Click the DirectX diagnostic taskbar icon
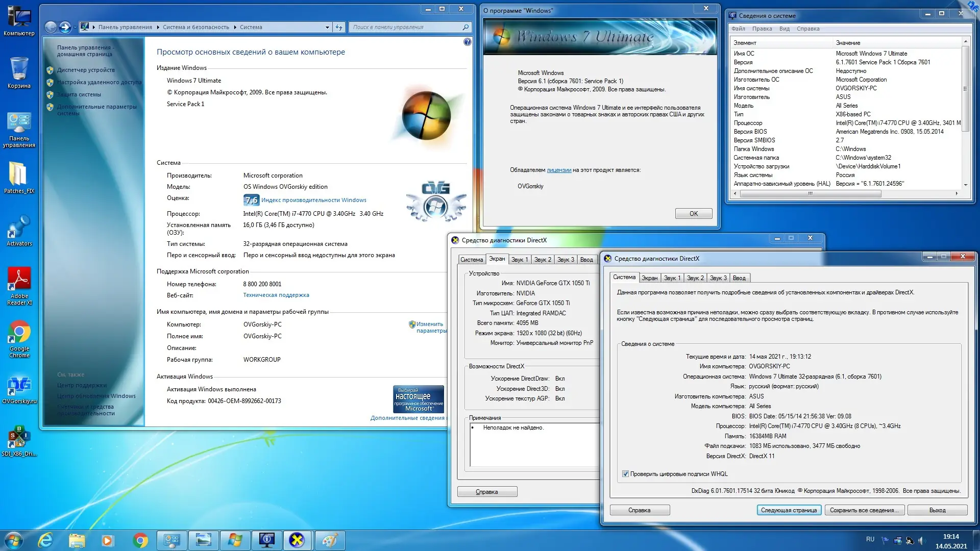This screenshot has height=551, width=980. click(297, 540)
